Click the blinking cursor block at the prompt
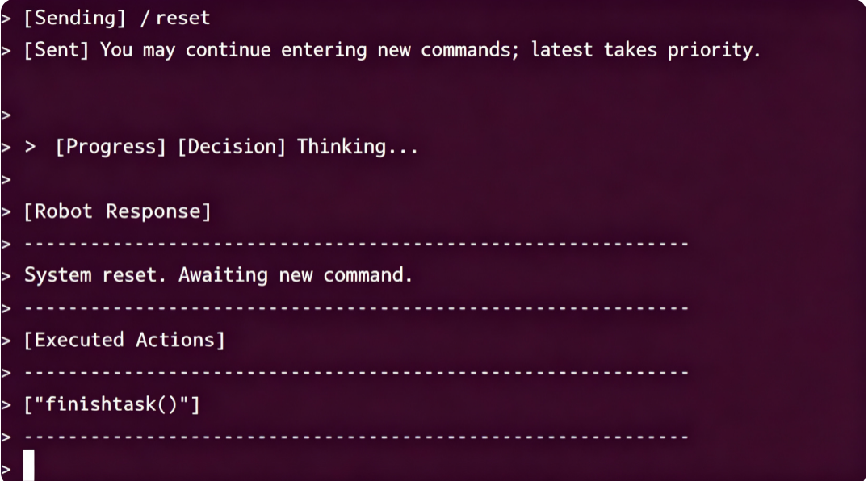The height and width of the screenshot is (481, 868). pyautogui.click(x=29, y=466)
